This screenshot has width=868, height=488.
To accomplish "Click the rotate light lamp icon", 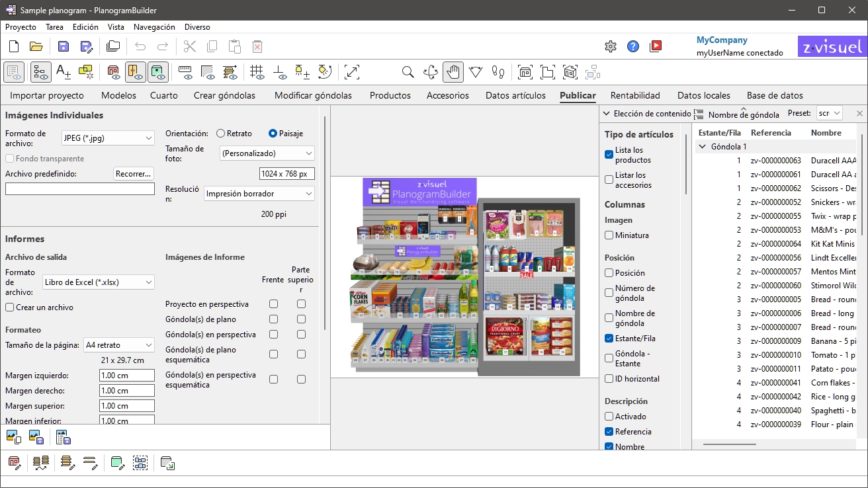I will point(325,71).
